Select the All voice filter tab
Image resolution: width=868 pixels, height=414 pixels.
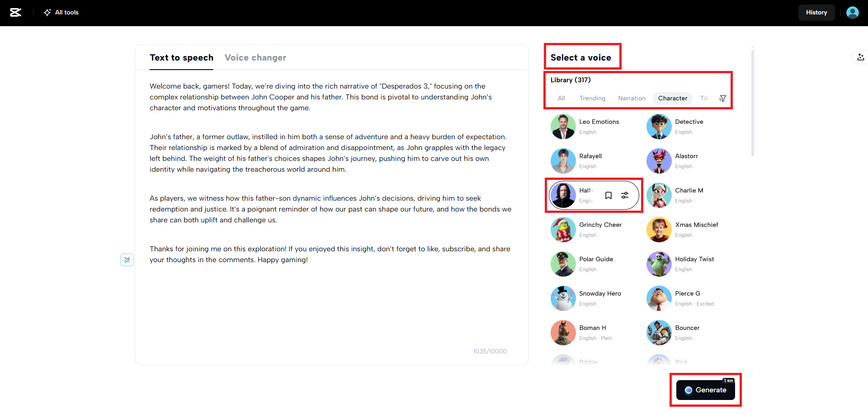561,98
